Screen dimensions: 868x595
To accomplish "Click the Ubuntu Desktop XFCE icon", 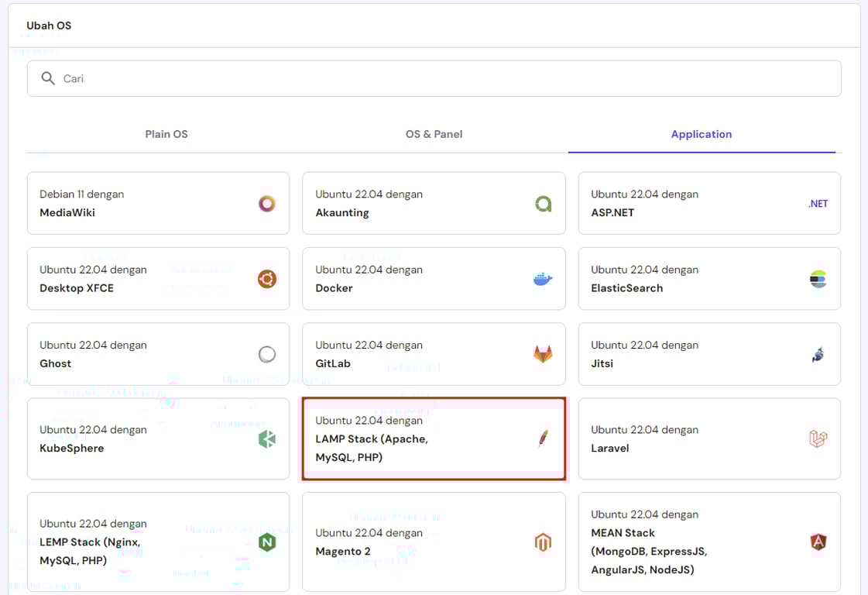I will pos(267,279).
